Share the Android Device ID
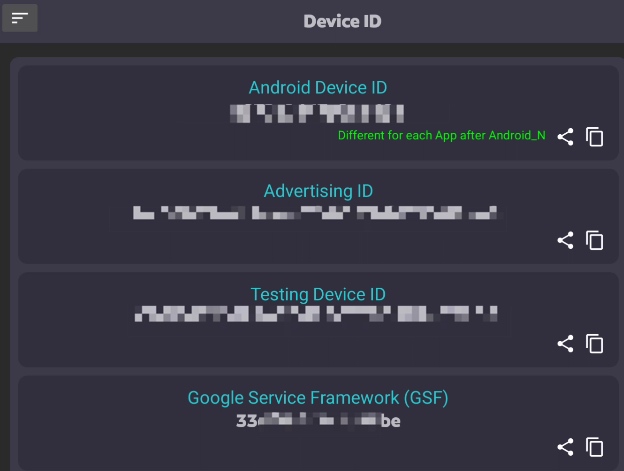This screenshot has width=624, height=471. coord(566,137)
